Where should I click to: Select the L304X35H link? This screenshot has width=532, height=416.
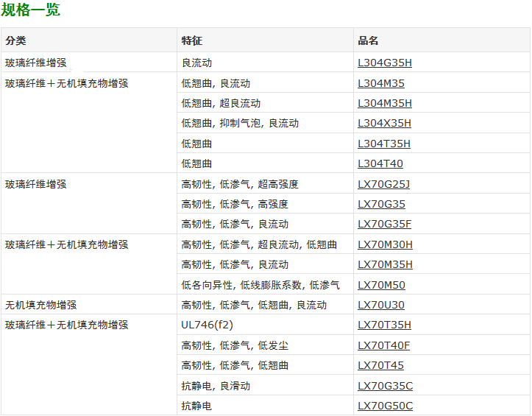(x=384, y=123)
